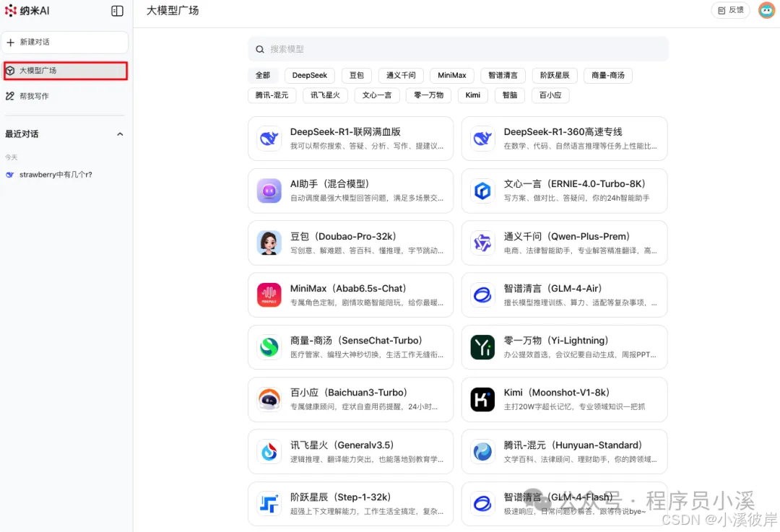
Task: Click the 文心一言 ERNIE hexagon icon
Action: [482, 191]
